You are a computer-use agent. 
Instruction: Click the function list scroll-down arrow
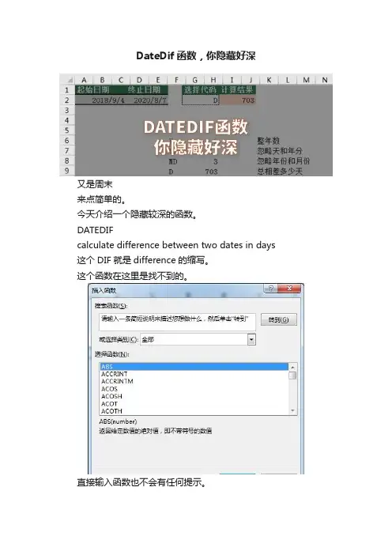(292, 410)
